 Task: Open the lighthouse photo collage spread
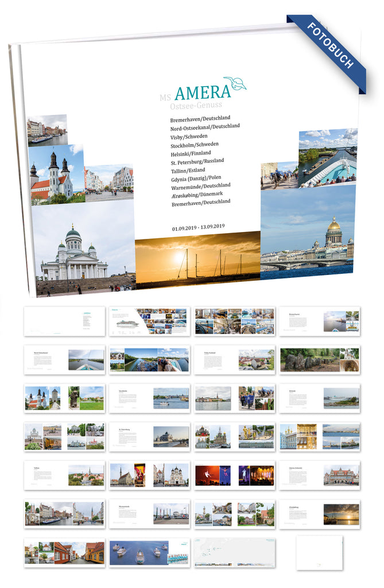coord(235,514)
